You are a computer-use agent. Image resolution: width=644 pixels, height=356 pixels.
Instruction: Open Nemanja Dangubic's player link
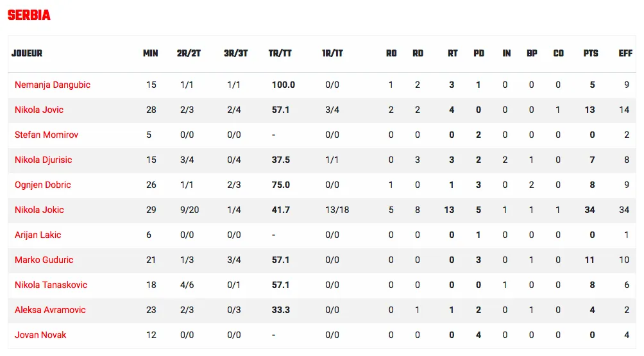52,85
